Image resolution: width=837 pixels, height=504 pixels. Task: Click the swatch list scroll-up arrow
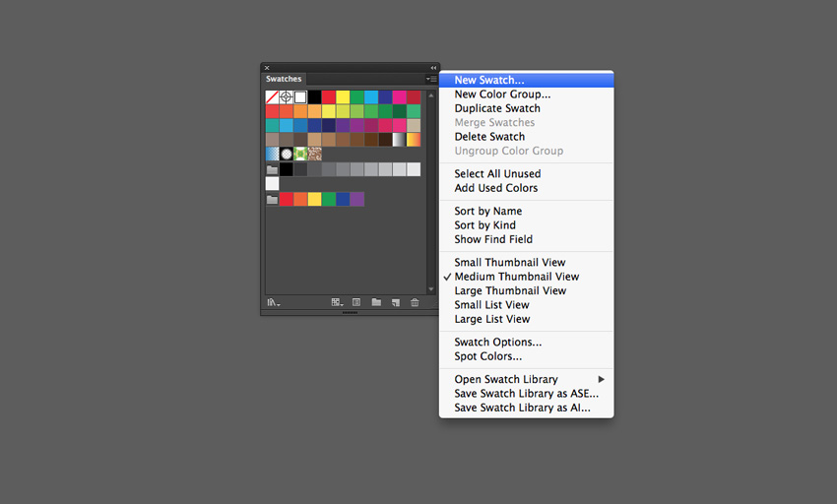[x=430, y=95]
